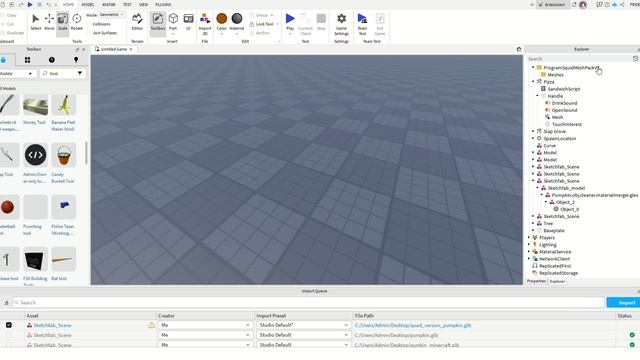Toggle Join Surfaces option
Screen dimensions: 640x360
point(104,33)
